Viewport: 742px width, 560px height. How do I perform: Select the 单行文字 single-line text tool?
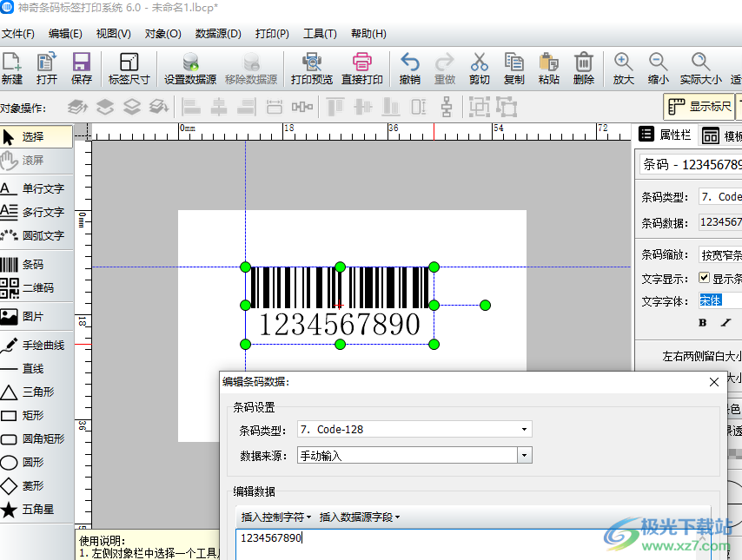(36, 188)
